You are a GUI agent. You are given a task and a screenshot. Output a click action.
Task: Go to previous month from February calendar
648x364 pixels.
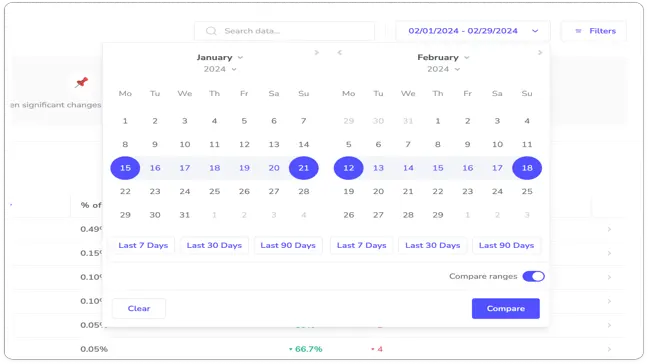pos(340,52)
